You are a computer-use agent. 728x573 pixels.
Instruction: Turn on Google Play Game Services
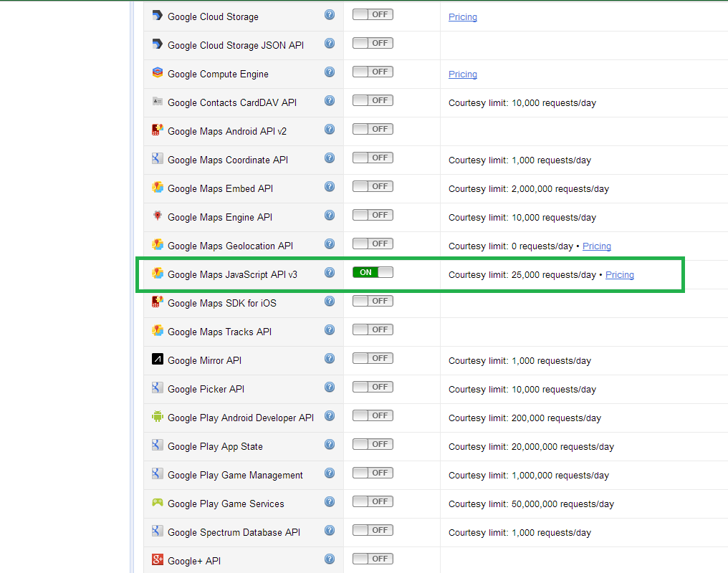(373, 501)
